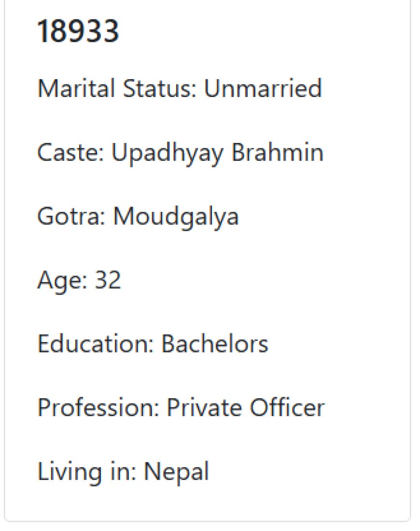The image size is (420, 531).
Task: Click the Caste label
Action: 70,152
